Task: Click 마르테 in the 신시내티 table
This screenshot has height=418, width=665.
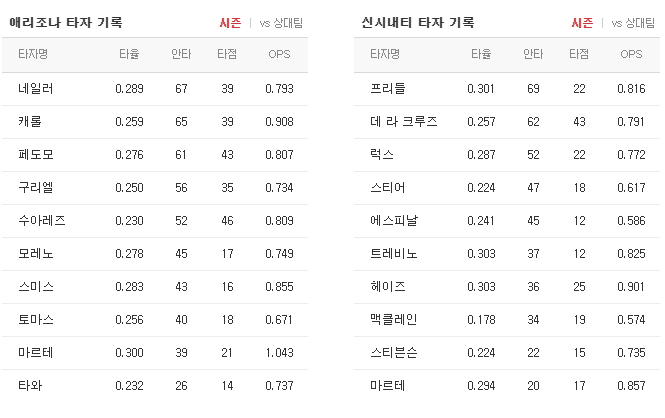Action: (x=388, y=385)
